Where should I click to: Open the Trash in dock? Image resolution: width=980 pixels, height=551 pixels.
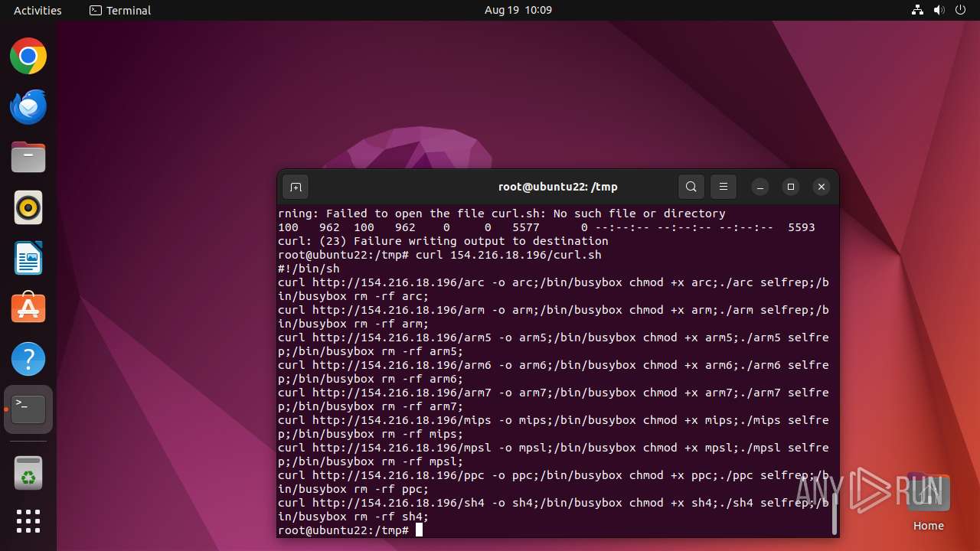tap(28, 474)
